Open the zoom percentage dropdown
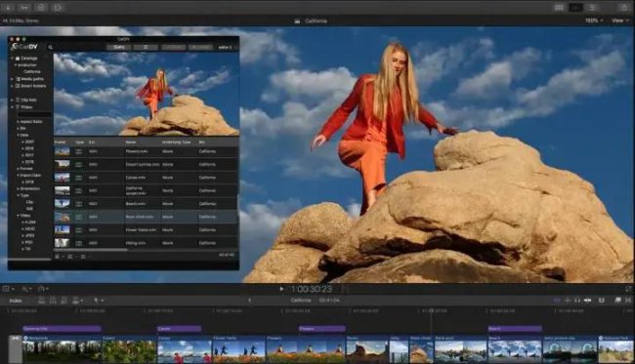635x364 pixels. (x=594, y=20)
